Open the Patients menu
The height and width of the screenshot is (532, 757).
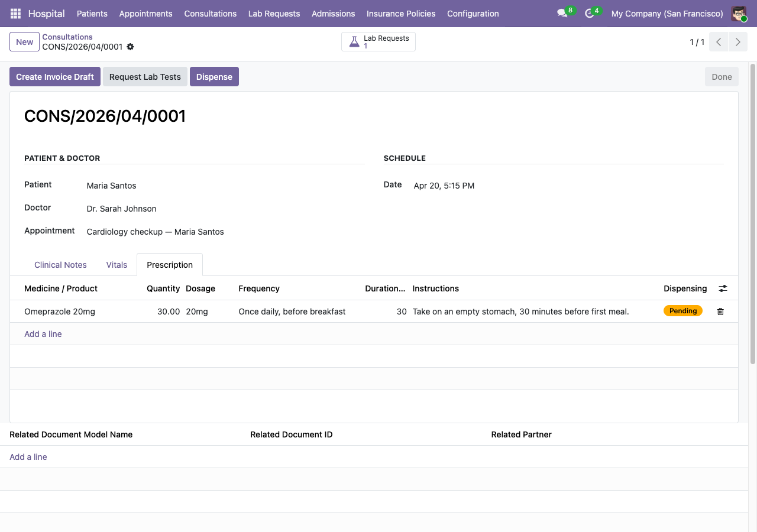coord(92,14)
